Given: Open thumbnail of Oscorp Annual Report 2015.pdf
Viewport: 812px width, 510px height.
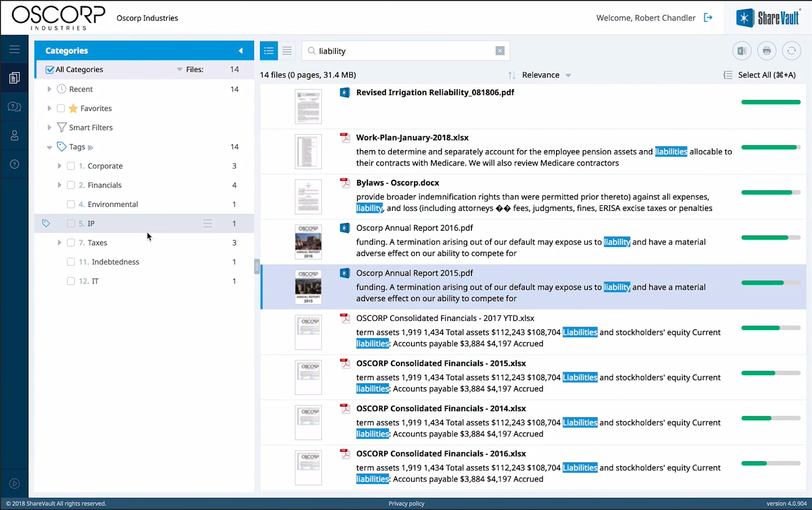Looking at the screenshot, I should tap(308, 287).
